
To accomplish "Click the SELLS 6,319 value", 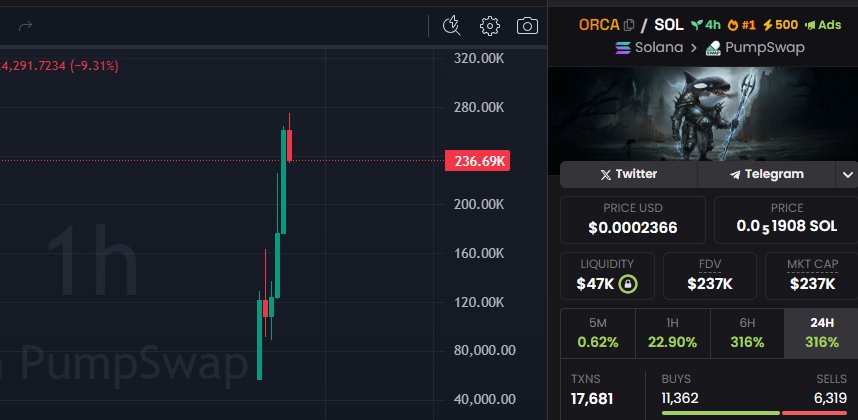I will click(830, 399).
